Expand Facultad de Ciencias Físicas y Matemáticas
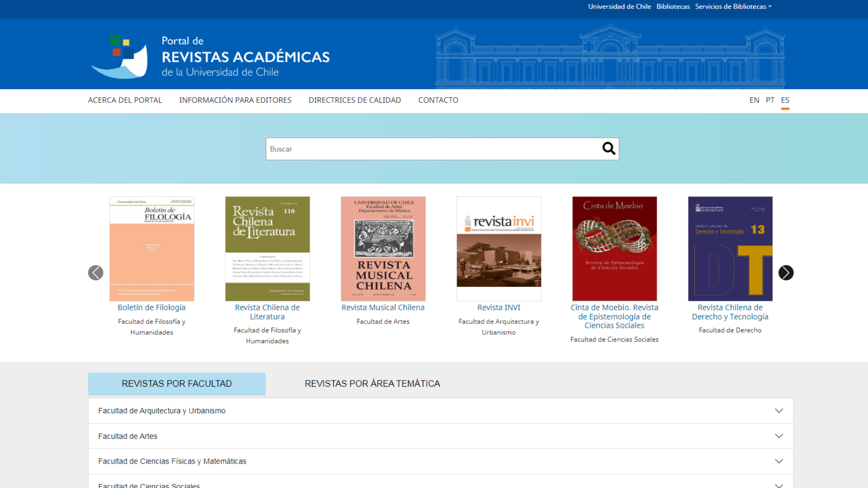The height and width of the screenshot is (488, 868). (x=441, y=461)
